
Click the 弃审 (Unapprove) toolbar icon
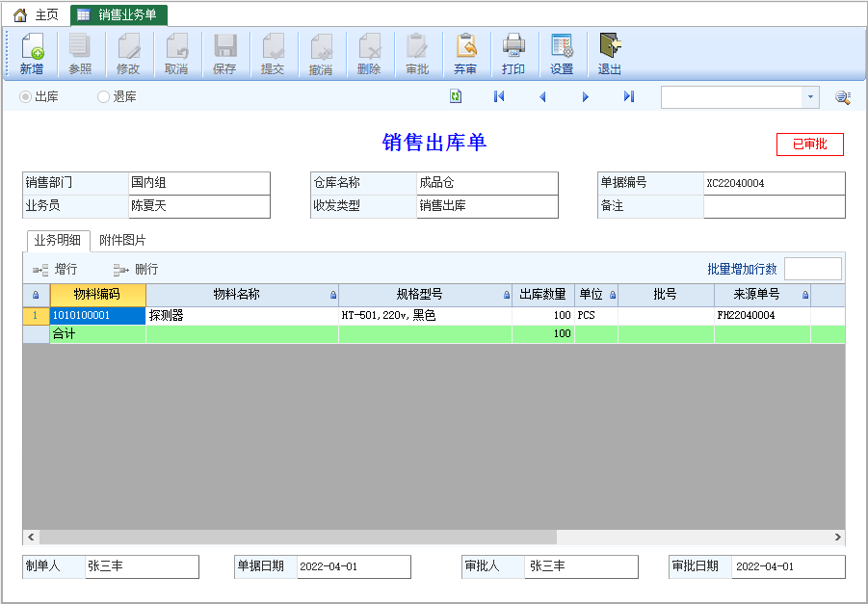pos(465,46)
